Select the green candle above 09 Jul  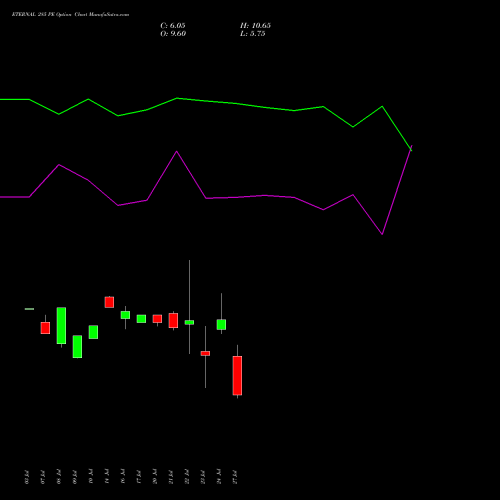[x=77, y=347]
